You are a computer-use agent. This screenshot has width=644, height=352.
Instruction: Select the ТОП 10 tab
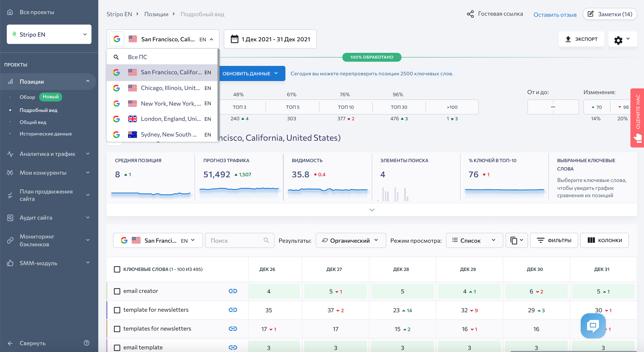[346, 107]
